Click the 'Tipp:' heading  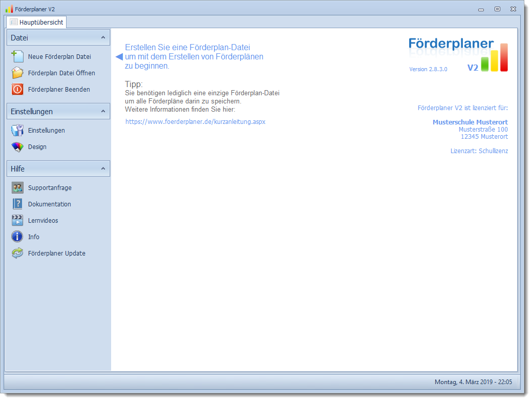coord(134,84)
